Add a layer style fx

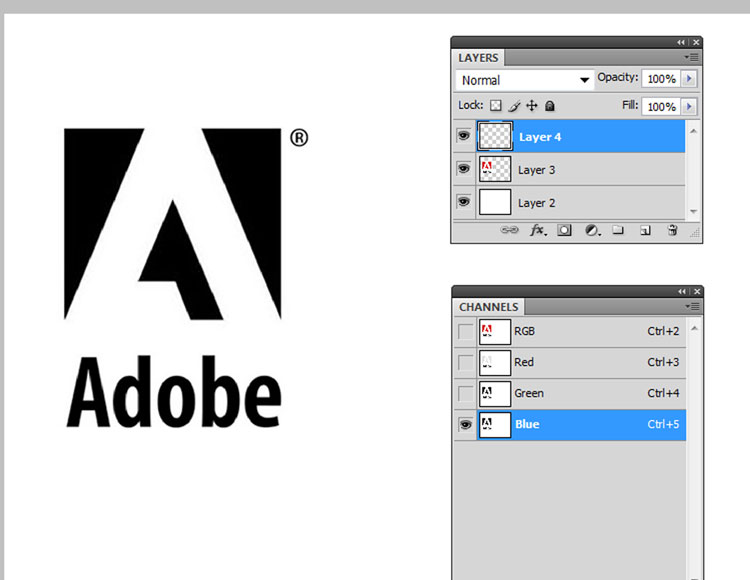pos(538,230)
